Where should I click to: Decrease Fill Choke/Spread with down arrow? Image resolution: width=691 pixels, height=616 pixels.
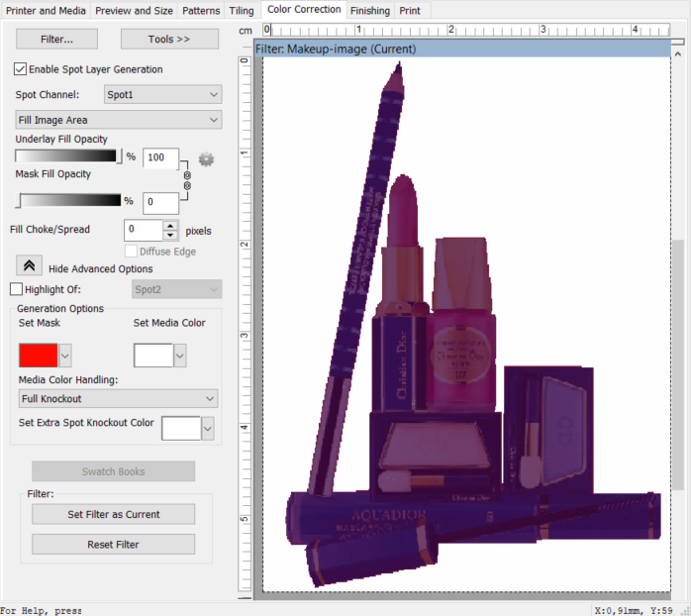170,235
